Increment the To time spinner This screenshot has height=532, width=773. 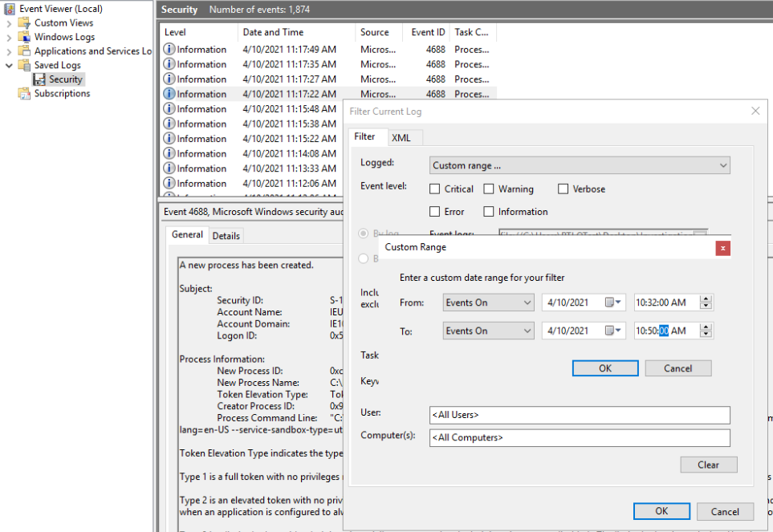[706, 327]
